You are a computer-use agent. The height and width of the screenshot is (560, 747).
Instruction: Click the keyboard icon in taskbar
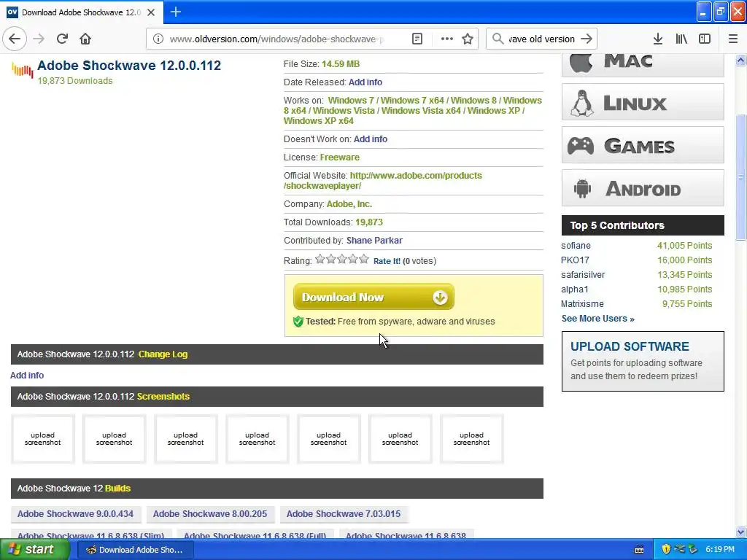click(x=639, y=550)
